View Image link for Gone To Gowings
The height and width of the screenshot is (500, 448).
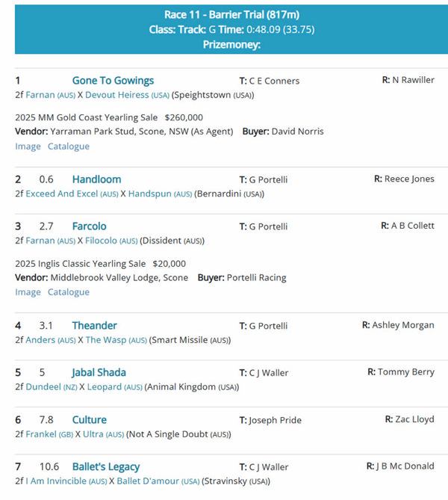coord(28,146)
